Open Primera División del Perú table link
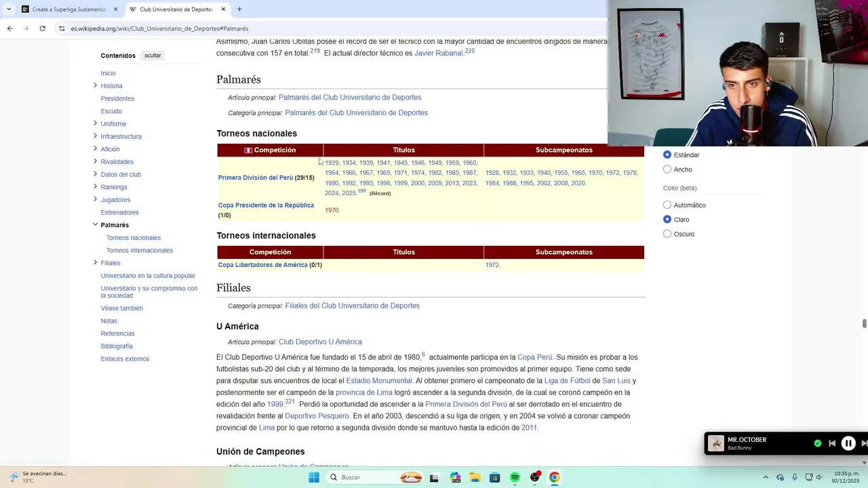This screenshot has height=488, width=868. pos(256,178)
